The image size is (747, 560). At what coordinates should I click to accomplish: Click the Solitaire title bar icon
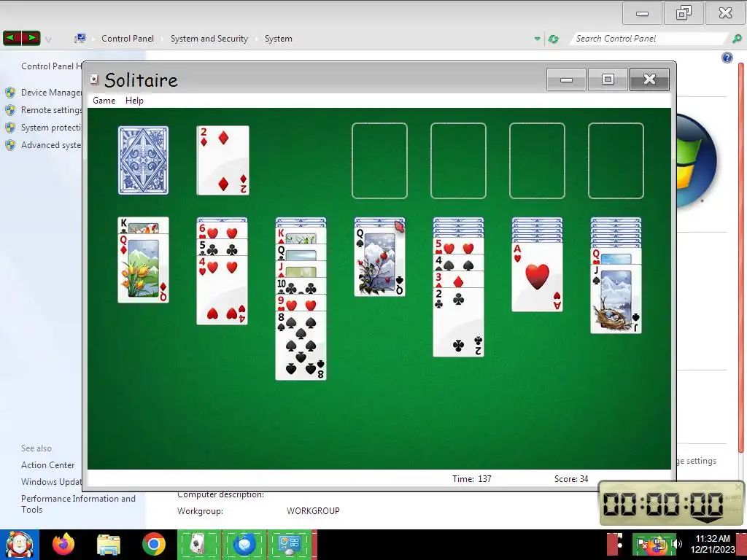tap(94, 79)
